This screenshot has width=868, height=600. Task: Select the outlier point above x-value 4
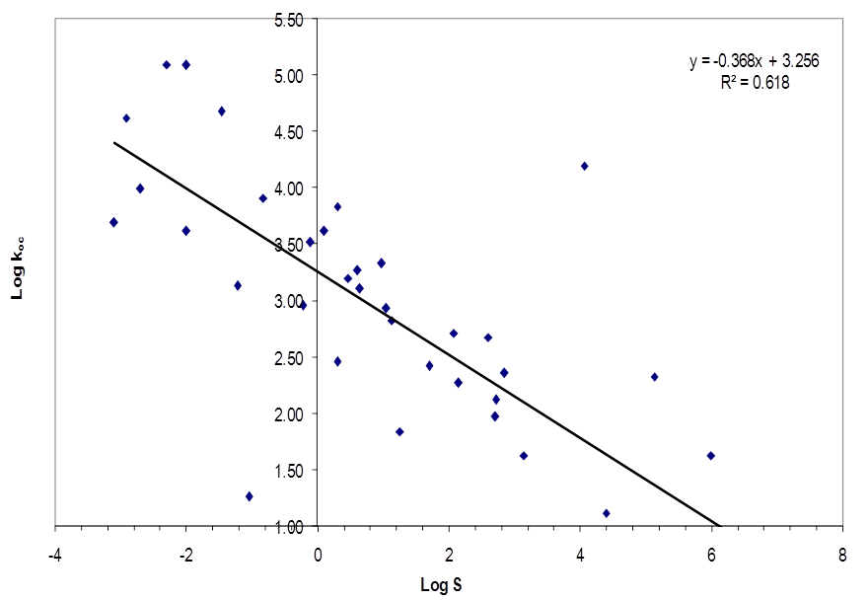[x=584, y=166]
